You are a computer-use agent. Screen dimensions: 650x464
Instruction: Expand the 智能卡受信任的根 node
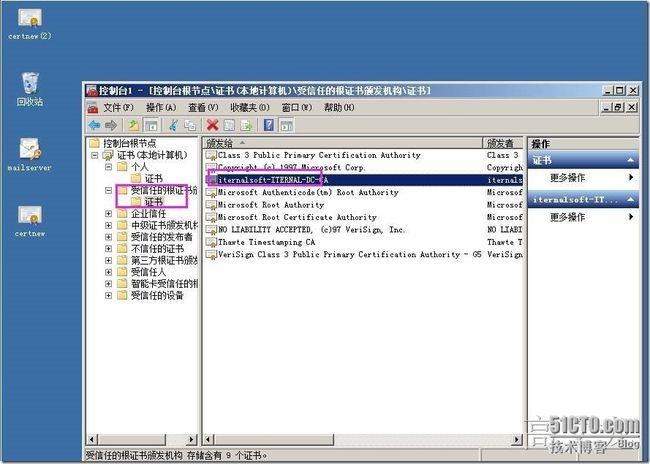click(108, 284)
